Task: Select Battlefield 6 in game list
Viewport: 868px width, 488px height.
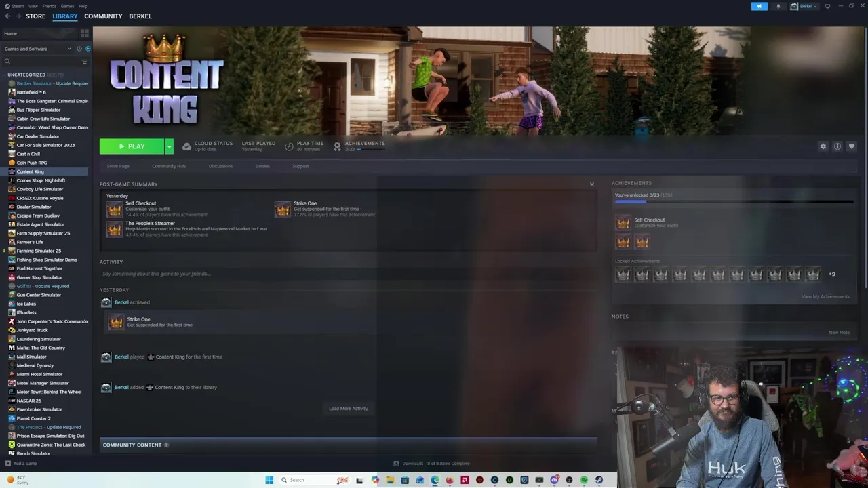Action: (31, 92)
